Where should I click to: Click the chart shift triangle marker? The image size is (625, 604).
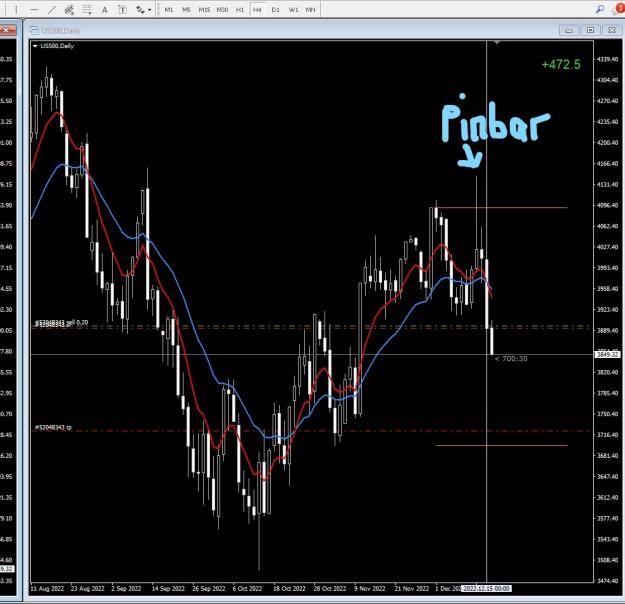tap(497, 42)
